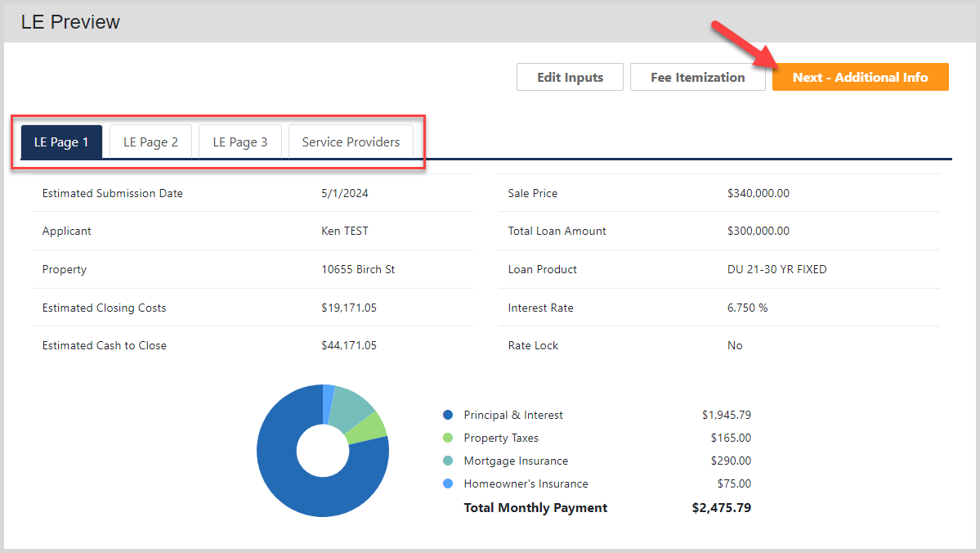Click the LE Preview heading
This screenshot has height=553, width=980.
click(x=70, y=22)
